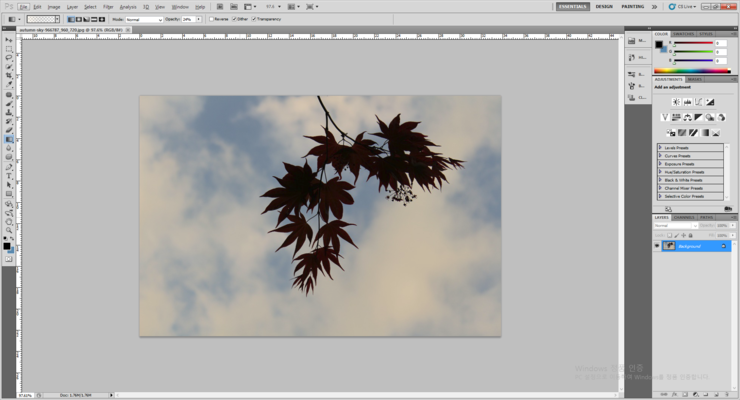Select the Move tool
This screenshot has width=740, height=400.
[9, 39]
